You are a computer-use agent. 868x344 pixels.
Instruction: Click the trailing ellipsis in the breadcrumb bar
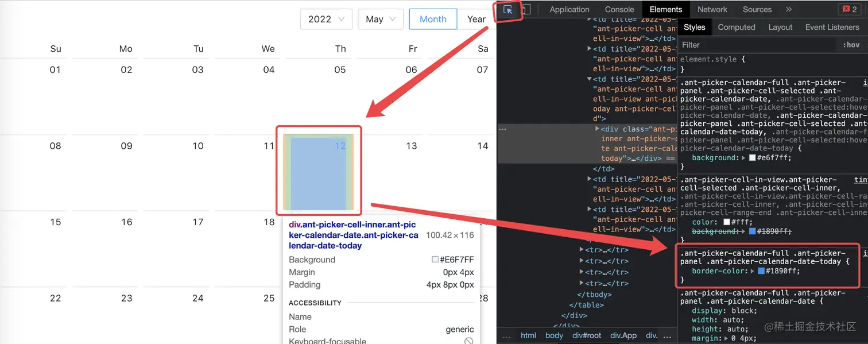click(x=666, y=336)
